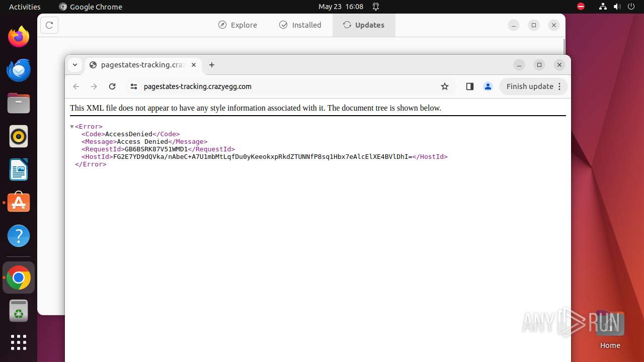Bookmark this page with star icon
The height and width of the screenshot is (362, 644).
coord(445,86)
